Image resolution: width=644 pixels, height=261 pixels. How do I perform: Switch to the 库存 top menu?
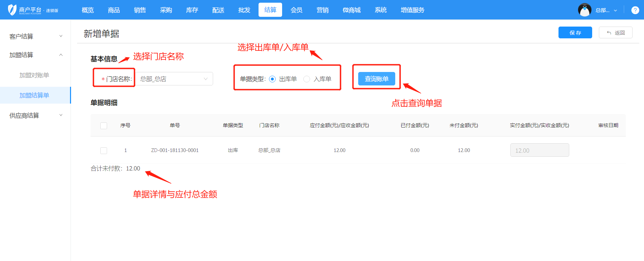[192, 10]
